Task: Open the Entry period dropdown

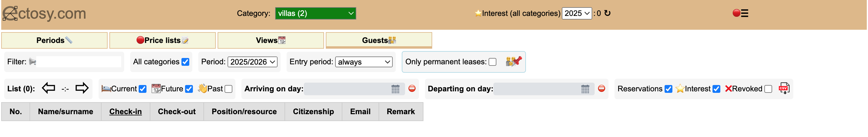Action: [364, 62]
